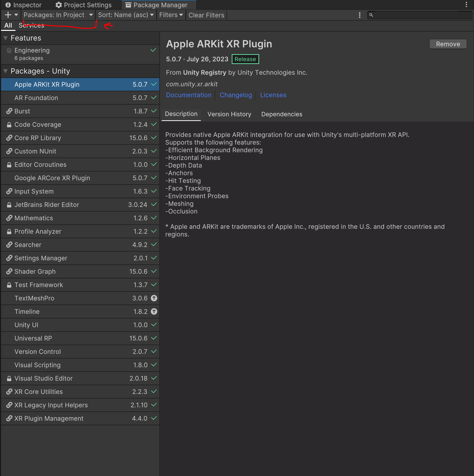Click the update arrow icon beside Timeline
Viewport: 474px width, 476px height.
click(x=154, y=311)
